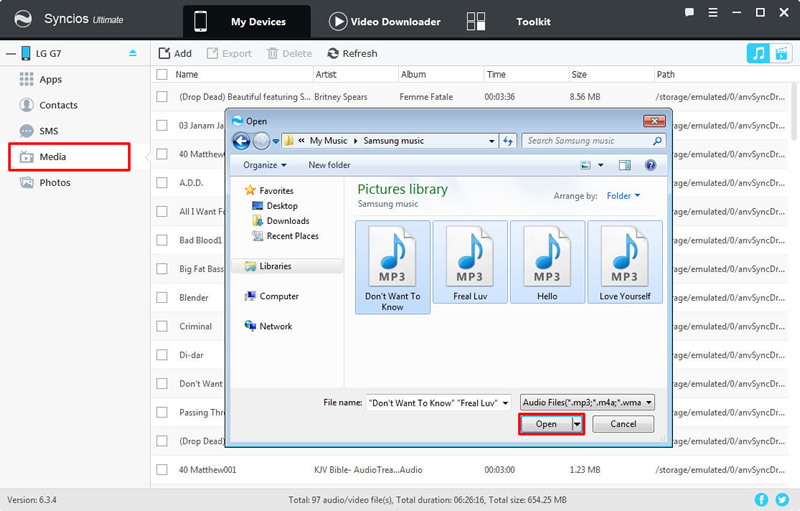Change view icon in Open dialog

point(586,165)
